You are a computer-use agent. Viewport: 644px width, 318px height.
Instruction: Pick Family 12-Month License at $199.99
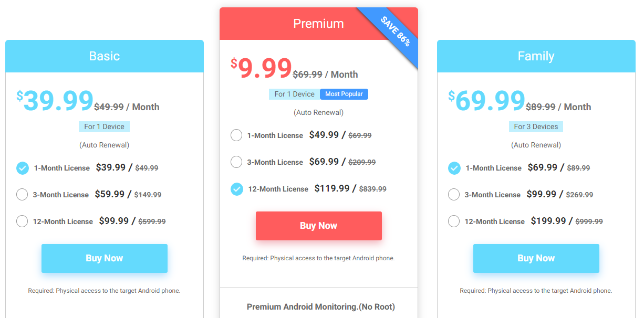454,221
